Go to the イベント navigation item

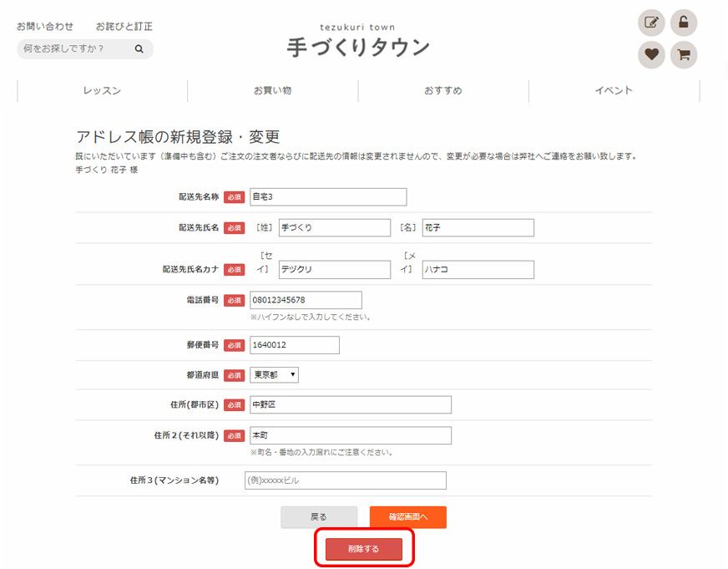pyautogui.click(x=614, y=91)
